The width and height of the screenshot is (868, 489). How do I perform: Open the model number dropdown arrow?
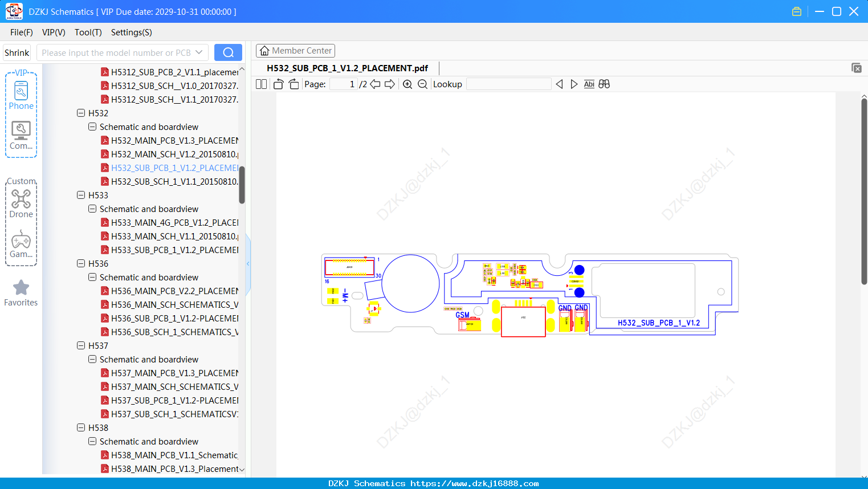(199, 52)
